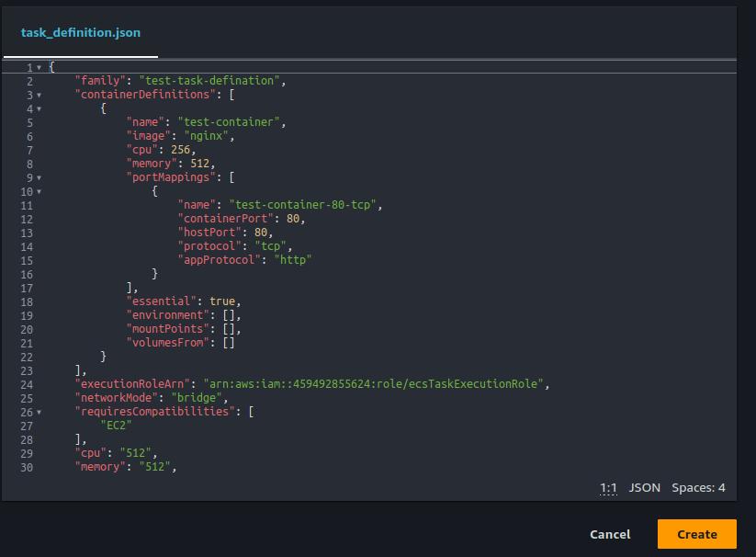This screenshot has height=557, width=756.
Task: Click line number 24 in the gutter
Action: (x=27, y=384)
